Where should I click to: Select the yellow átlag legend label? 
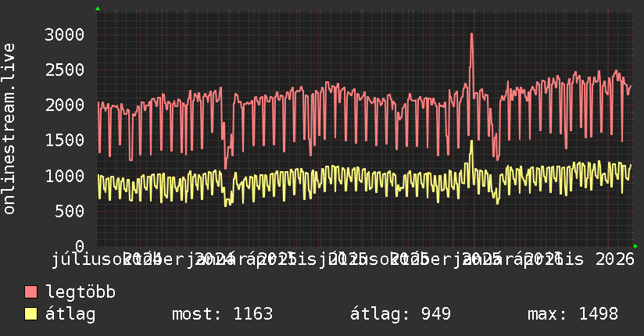[70, 314]
